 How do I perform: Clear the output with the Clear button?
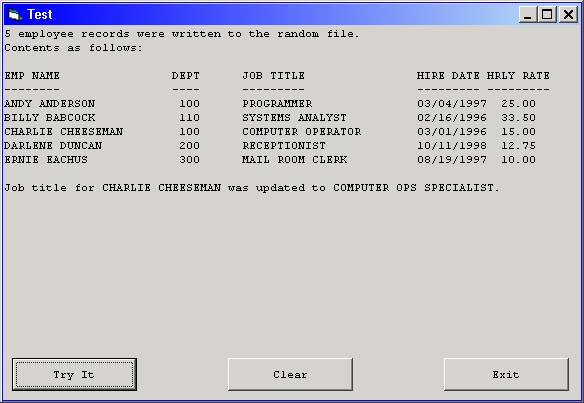click(290, 374)
